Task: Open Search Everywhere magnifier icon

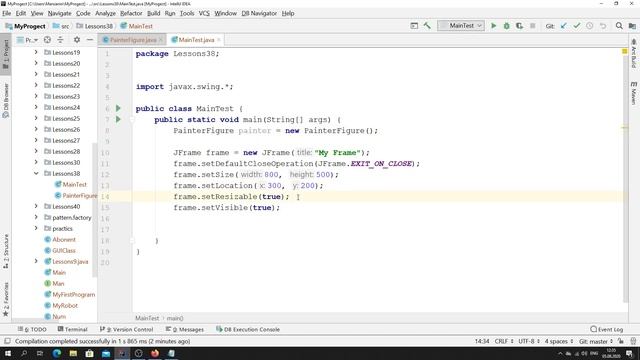Action: (x=619, y=26)
